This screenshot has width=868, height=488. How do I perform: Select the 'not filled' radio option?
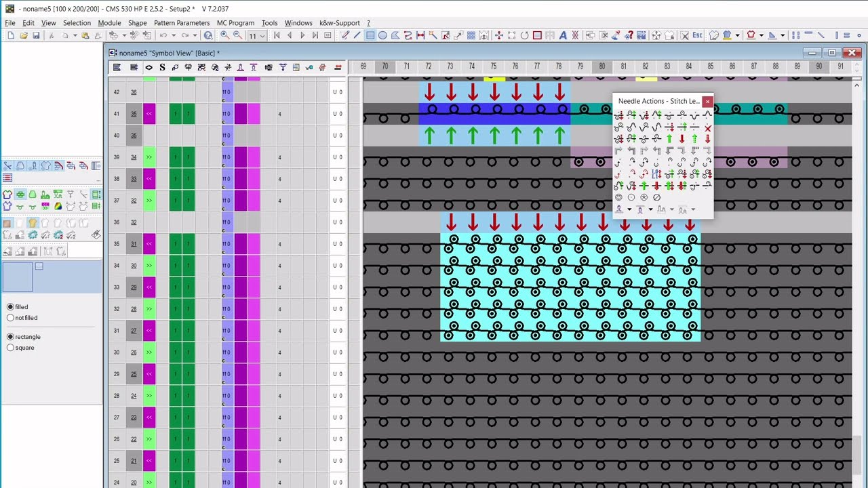point(10,318)
